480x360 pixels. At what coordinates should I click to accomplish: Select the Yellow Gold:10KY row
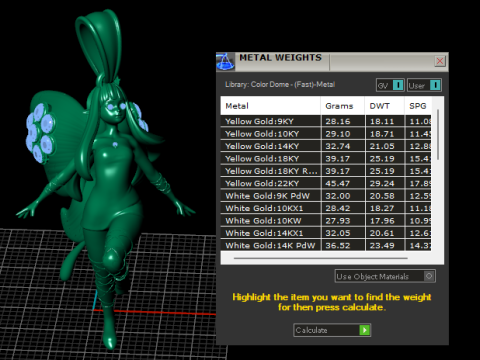point(326,134)
